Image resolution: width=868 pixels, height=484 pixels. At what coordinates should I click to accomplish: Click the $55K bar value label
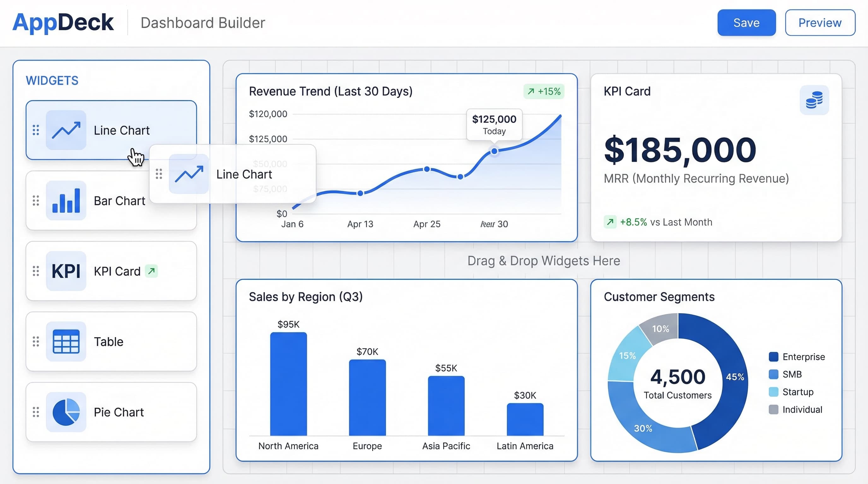click(446, 368)
